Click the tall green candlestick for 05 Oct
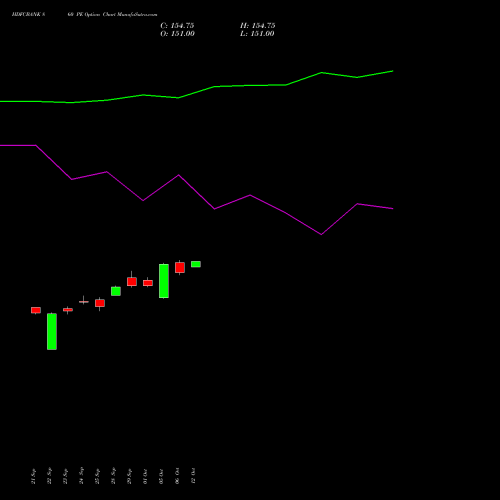 pyautogui.click(x=164, y=281)
